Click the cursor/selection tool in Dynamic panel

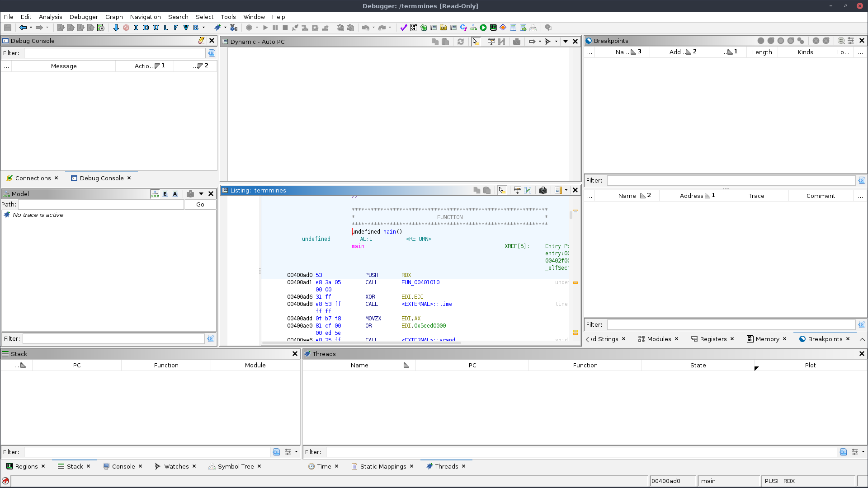click(x=476, y=42)
